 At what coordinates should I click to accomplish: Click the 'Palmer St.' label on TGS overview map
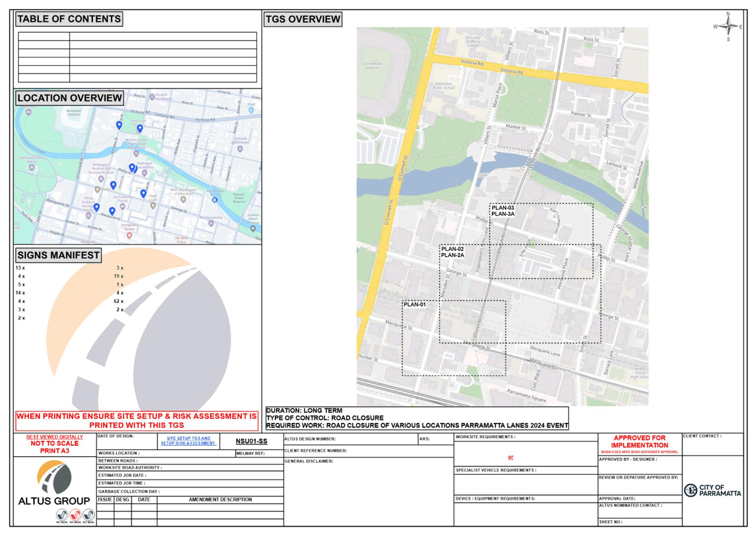581,115
